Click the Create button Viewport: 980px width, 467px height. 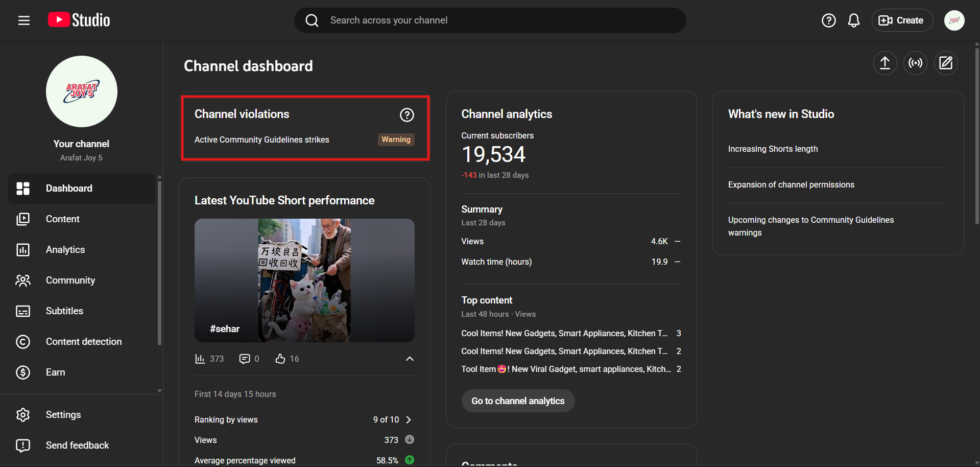click(x=902, y=20)
